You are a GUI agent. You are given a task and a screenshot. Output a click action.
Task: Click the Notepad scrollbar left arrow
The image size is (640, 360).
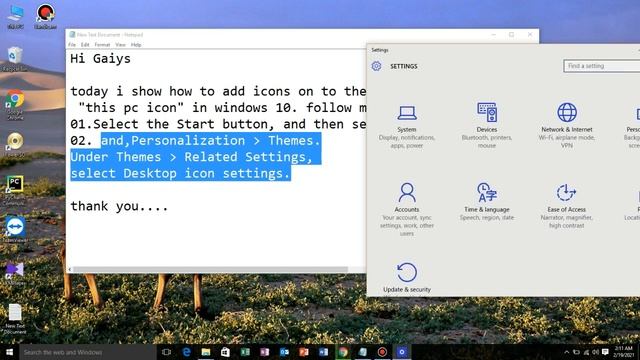(x=70, y=269)
